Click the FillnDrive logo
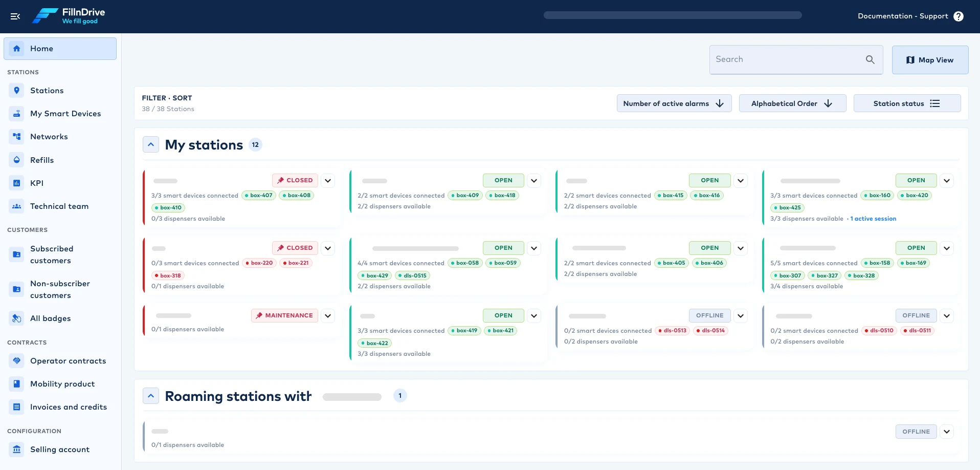 (x=69, y=16)
